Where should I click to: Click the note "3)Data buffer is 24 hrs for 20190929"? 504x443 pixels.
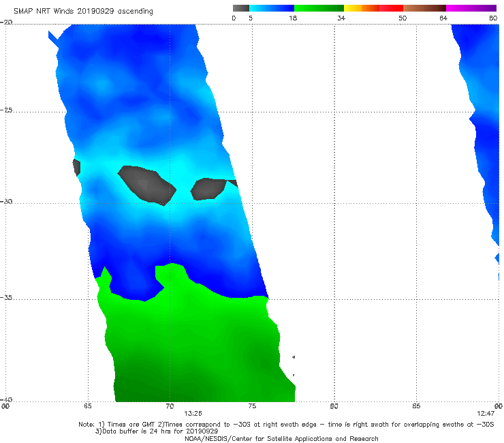click(x=157, y=431)
